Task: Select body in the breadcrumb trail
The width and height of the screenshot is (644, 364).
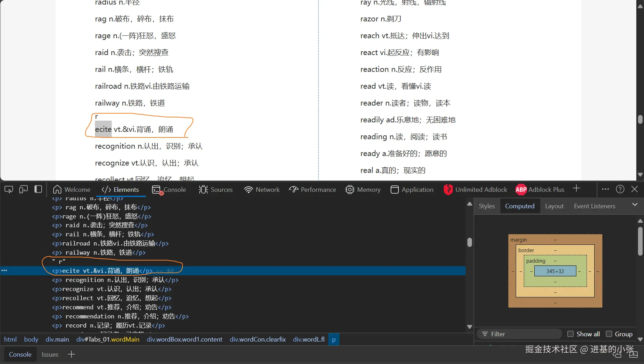Action: (31, 339)
